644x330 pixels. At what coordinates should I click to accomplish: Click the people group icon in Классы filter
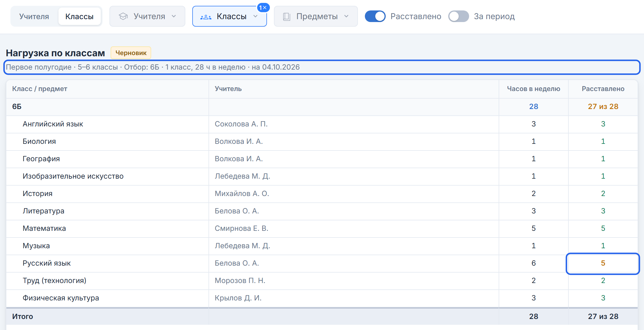(x=206, y=17)
